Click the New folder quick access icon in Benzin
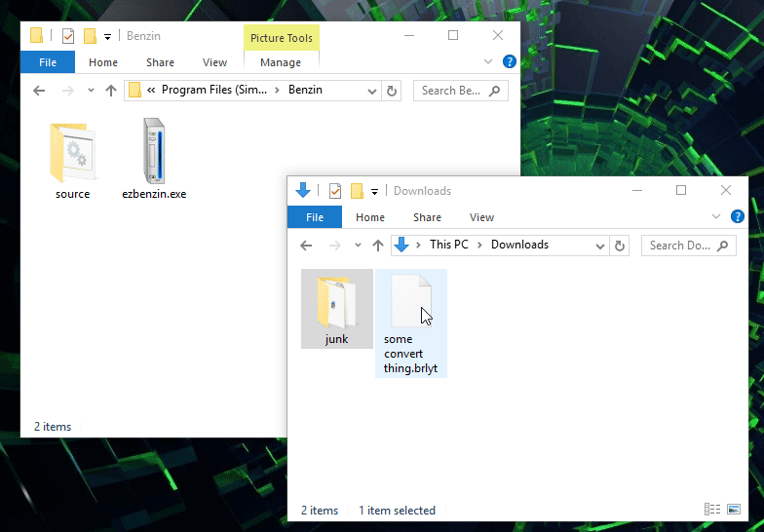This screenshot has height=532, width=764. pos(90,36)
